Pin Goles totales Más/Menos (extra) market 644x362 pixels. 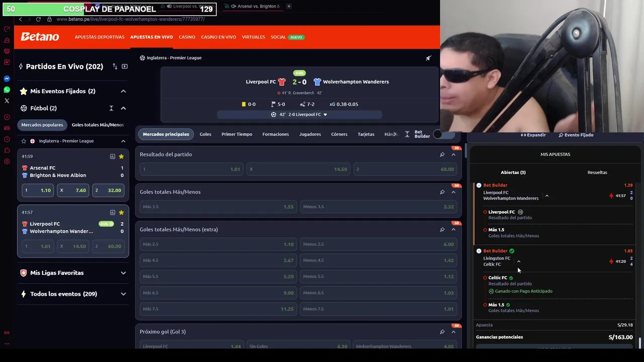pos(442,229)
